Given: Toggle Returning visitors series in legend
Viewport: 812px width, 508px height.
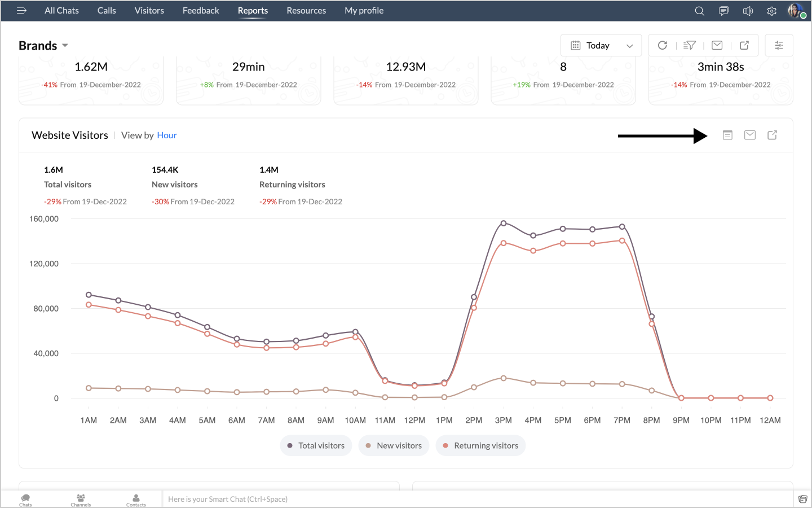Looking at the screenshot, I should click(x=480, y=445).
